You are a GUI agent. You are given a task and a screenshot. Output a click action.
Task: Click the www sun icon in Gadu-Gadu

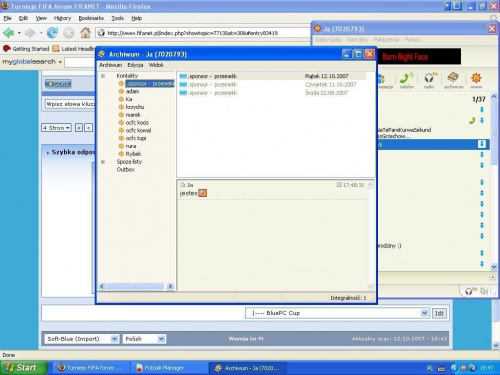click(476, 80)
